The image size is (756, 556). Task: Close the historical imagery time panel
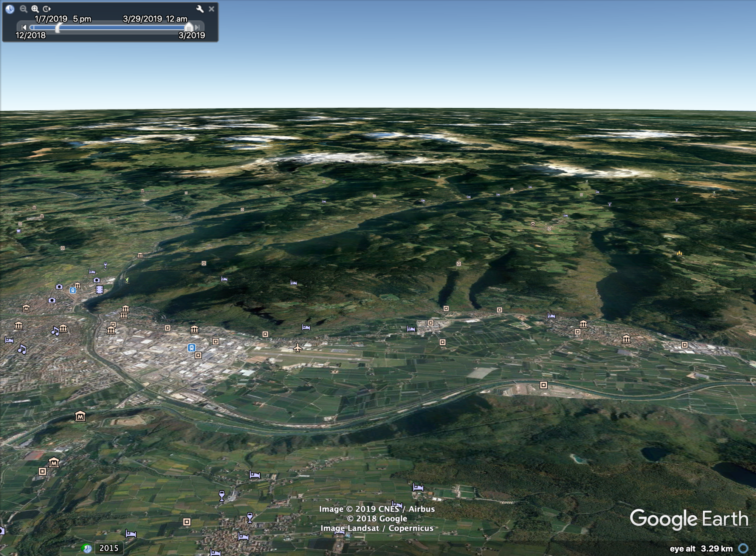point(212,9)
